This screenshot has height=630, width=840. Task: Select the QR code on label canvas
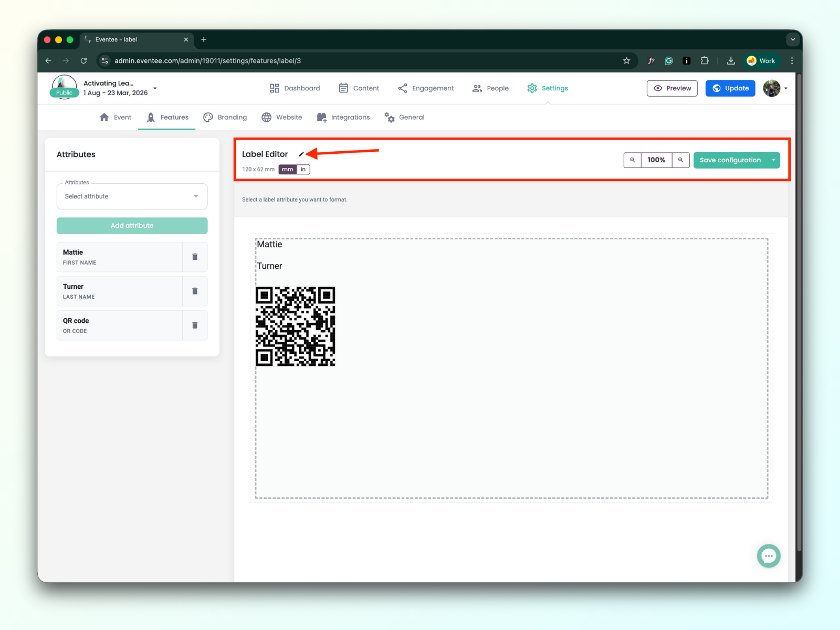pos(295,326)
